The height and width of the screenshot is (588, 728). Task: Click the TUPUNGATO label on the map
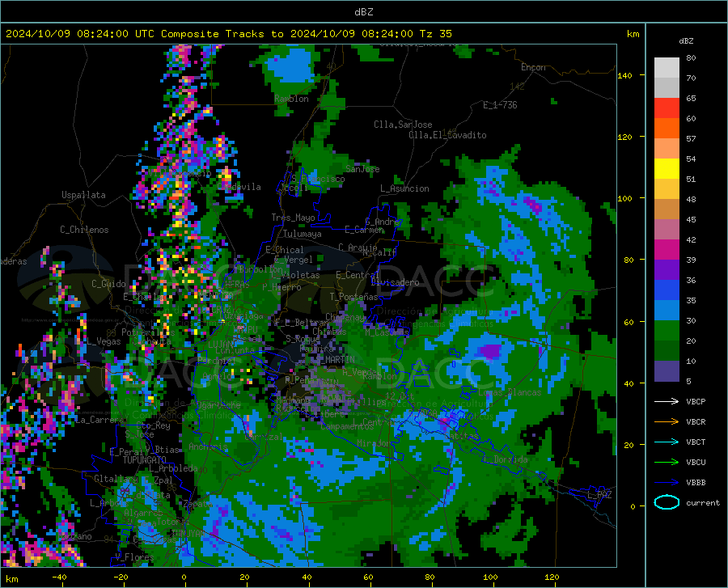[145, 460]
